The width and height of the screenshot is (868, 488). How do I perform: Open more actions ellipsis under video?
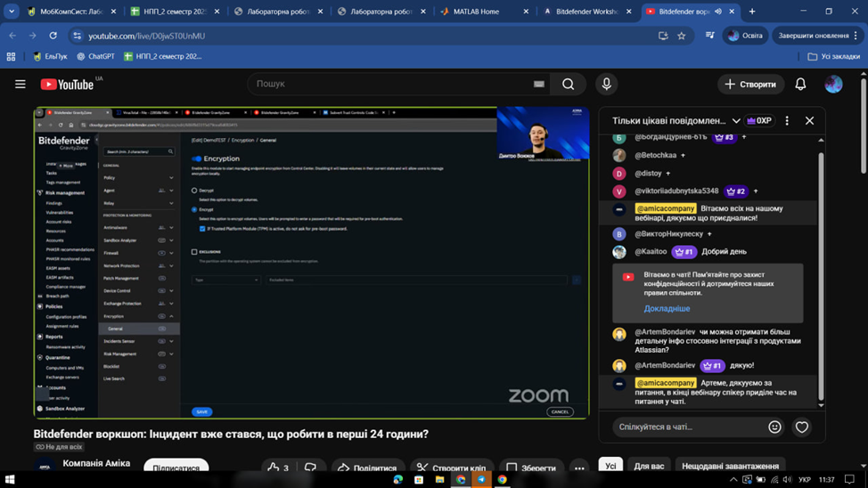pyautogui.click(x=579, y=468)
